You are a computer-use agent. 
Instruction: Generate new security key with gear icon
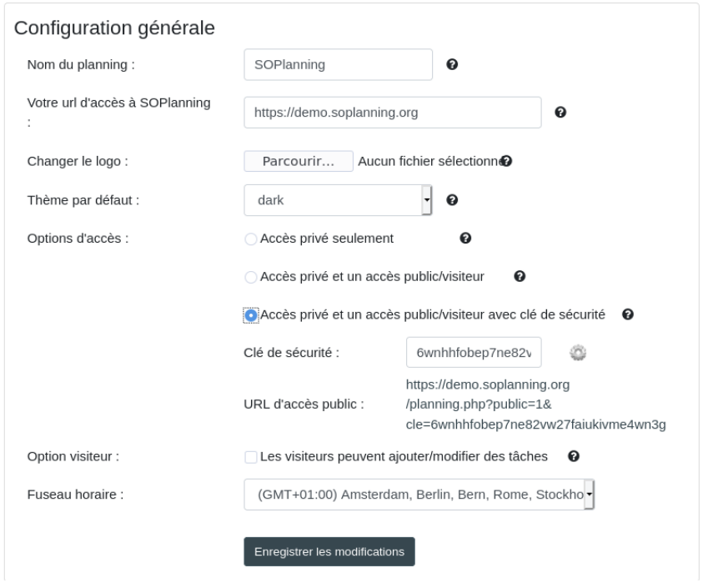(x=578, y=353)
